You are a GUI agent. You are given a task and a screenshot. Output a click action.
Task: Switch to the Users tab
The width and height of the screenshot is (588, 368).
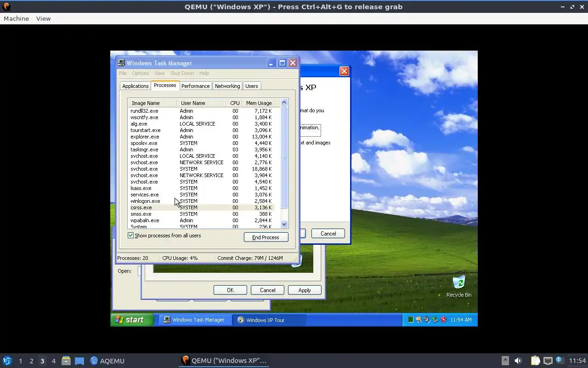(251, 86)
